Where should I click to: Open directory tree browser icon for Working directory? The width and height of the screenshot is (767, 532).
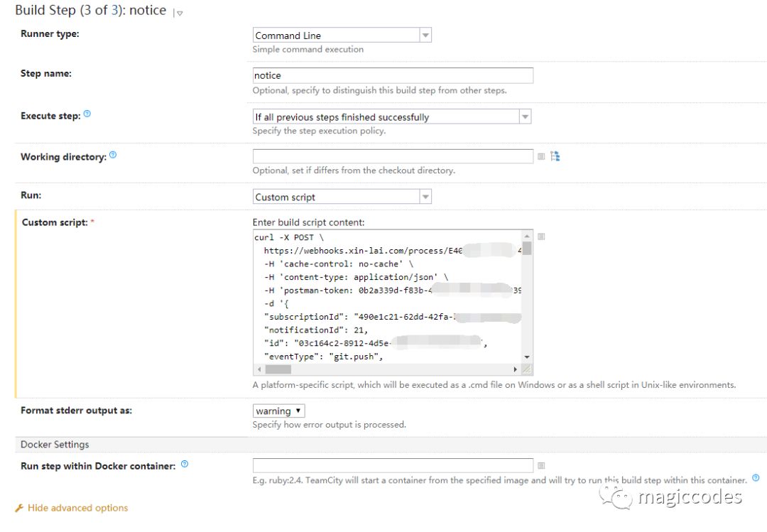(555, 156)
